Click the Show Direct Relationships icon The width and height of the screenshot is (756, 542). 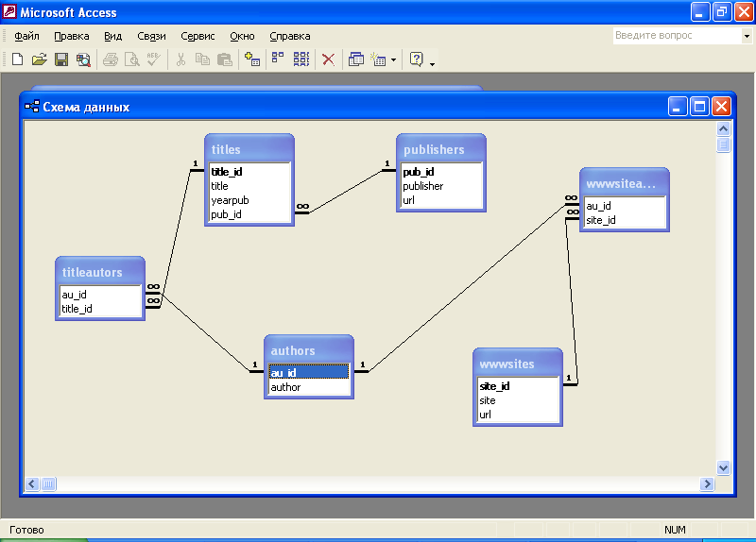coord(278,59)
